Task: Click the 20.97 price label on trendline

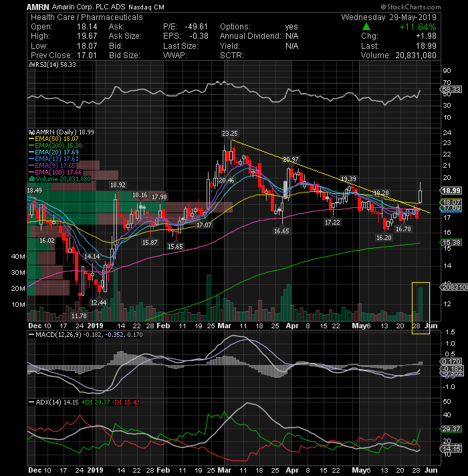Action: pyautogui.click(x=291, y=159)
